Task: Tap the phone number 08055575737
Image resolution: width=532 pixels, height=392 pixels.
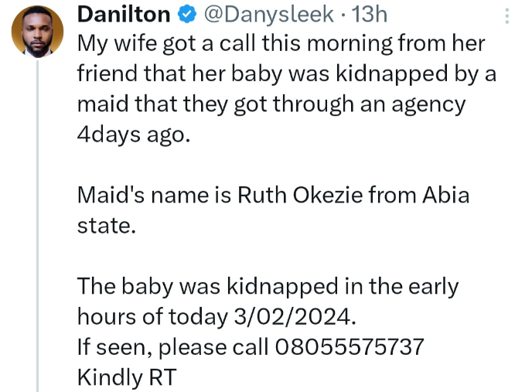Action: pyautogui.click(x=350, y=346)
